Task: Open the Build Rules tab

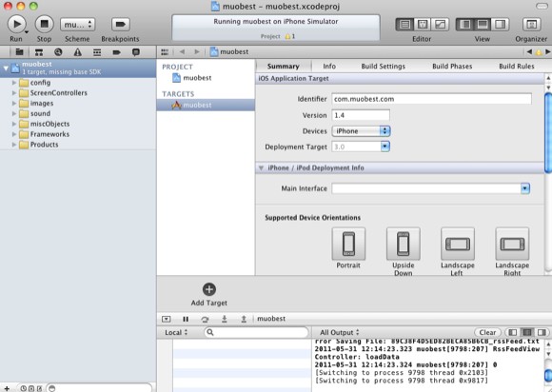Action: 517,67
